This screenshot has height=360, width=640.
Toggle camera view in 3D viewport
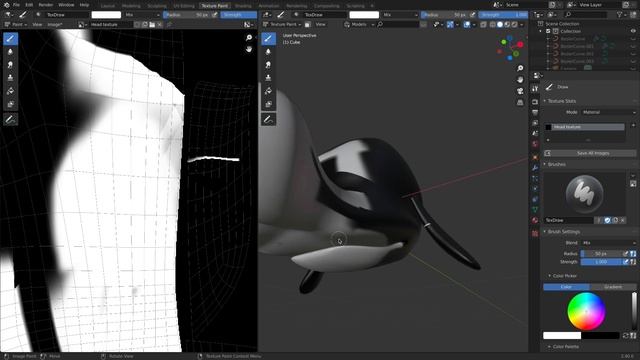coord(520,91)
